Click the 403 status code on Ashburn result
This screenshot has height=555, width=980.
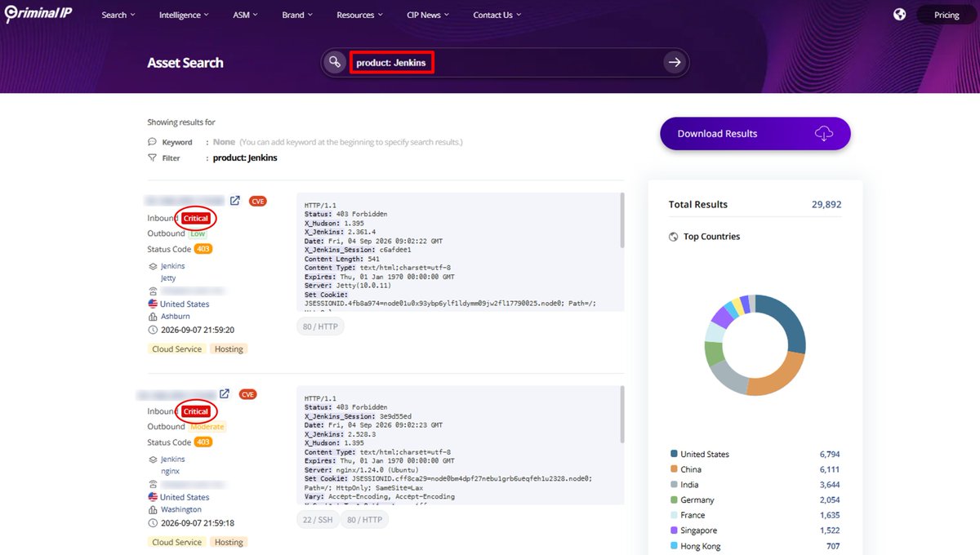(x=203, y=249)
